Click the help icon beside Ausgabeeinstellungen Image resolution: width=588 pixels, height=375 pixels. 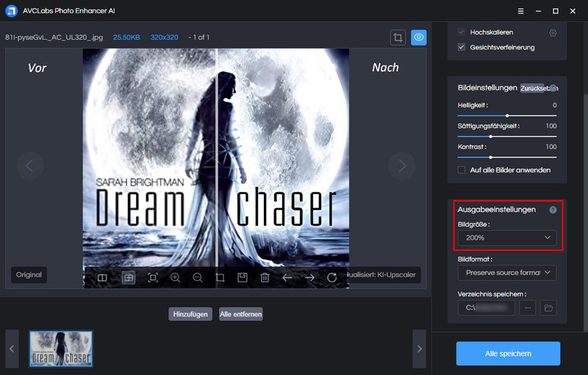[x=553, y=210]
